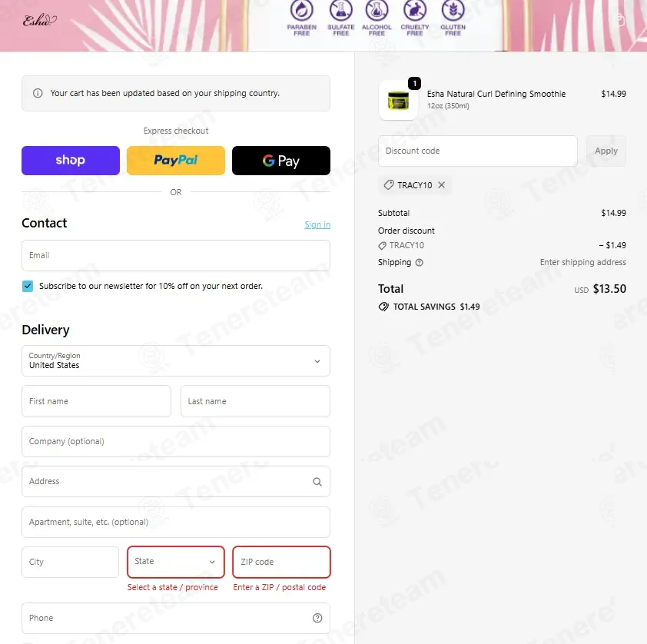
Task: Click the address search magnifier icon
Action: (317, 481)
